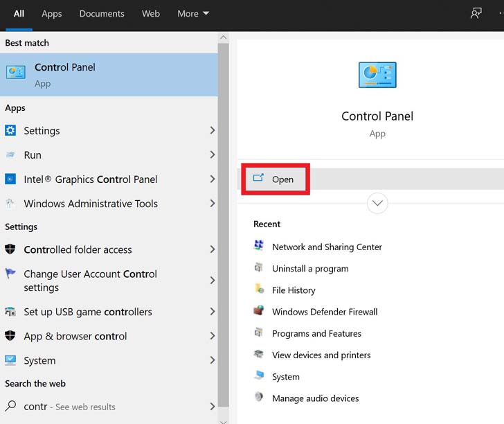504x424 pixels.
Task: Click Windows Administrative Tools icon
Action: point(10,203)
